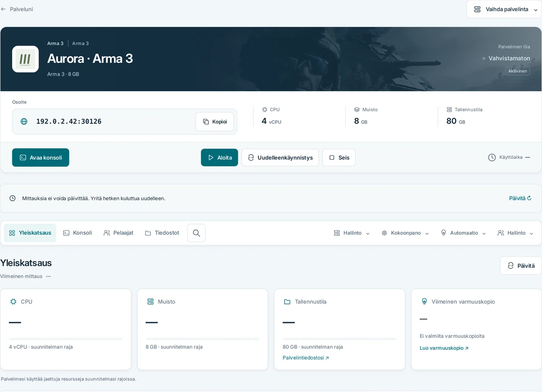Click the Arma 3 game logo thumbnail
The image size is (542, 392).
25,59
